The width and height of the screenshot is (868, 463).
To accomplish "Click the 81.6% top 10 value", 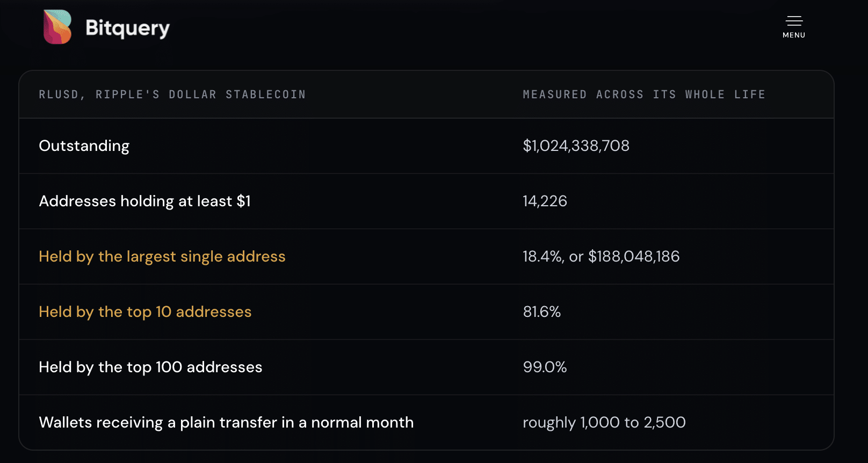I will [541, 312].
